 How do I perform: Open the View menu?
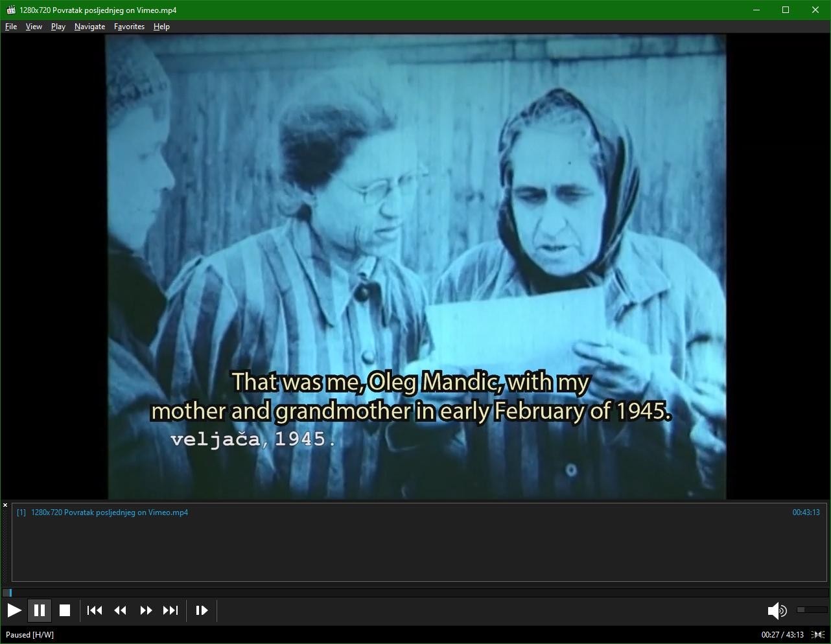(34, 27)
